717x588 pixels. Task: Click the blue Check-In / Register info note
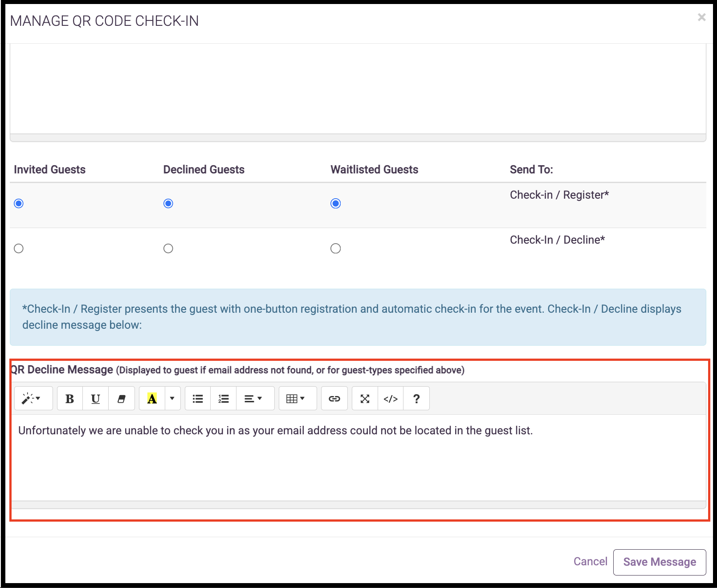[x=358, y=317]
